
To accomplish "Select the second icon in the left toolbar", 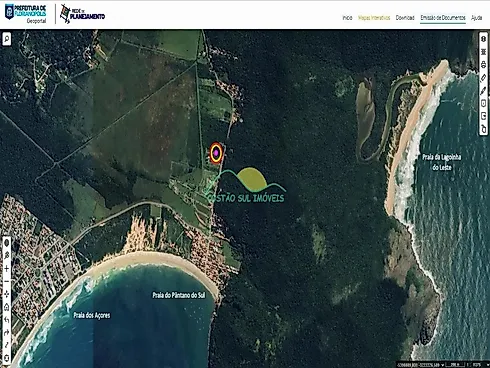I will [x=6, y=256].
